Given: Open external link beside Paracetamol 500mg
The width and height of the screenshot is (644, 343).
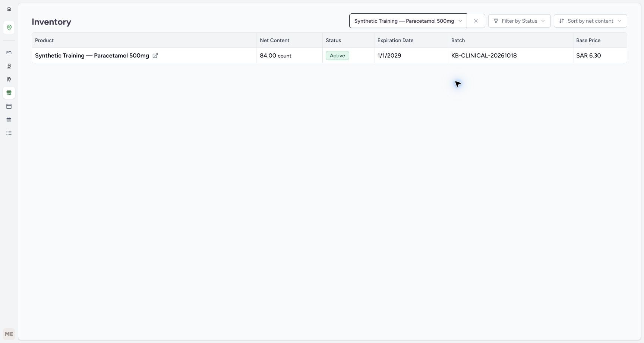Looking at the screenshot, I should [155, 55].
